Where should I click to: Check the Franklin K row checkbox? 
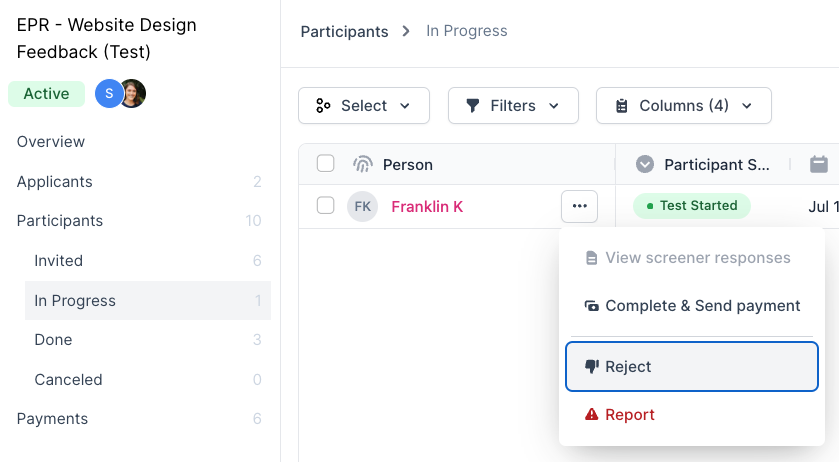point(326,206)
